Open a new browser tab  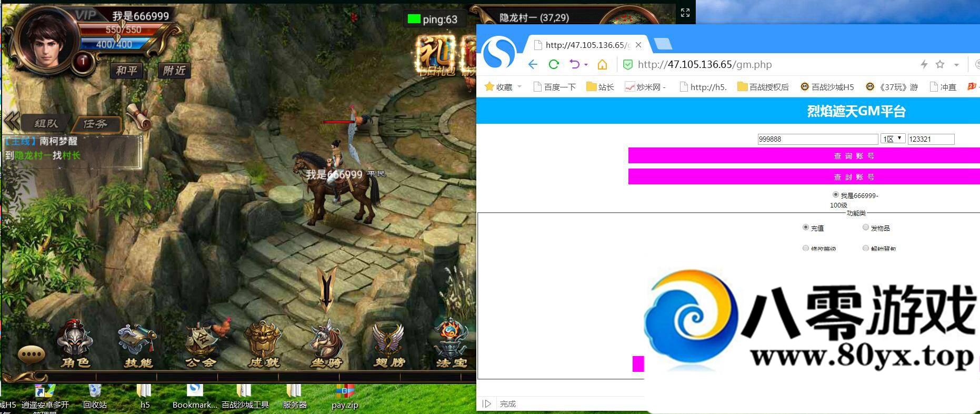point(663,44)
